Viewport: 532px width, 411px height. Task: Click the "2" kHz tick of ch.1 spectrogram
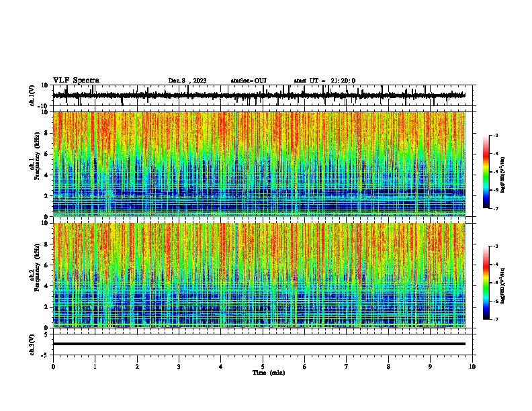click(46, 195)
